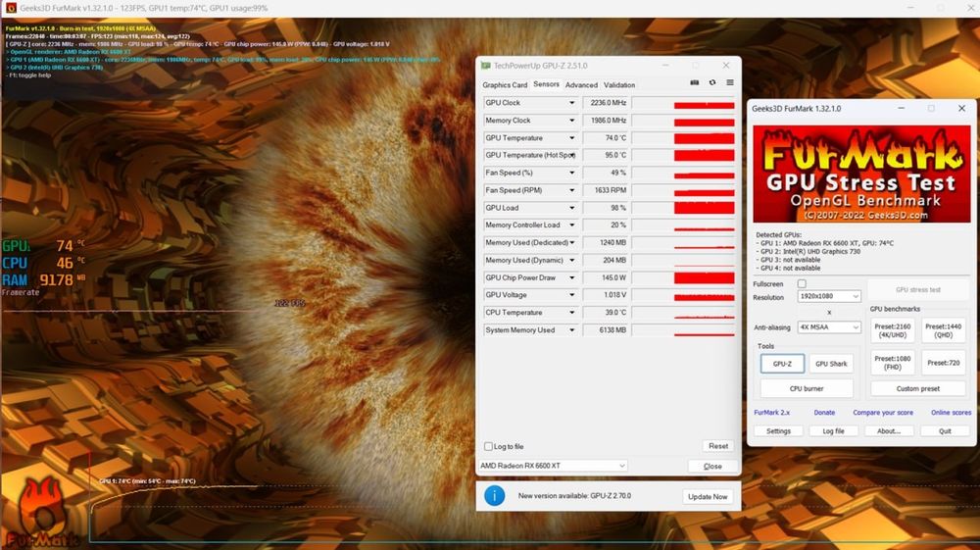Image resolution: width=980 pixels, height=550 pixels.
Task: Switch to the Sensors tab
Action: click(x=546, y=84)
